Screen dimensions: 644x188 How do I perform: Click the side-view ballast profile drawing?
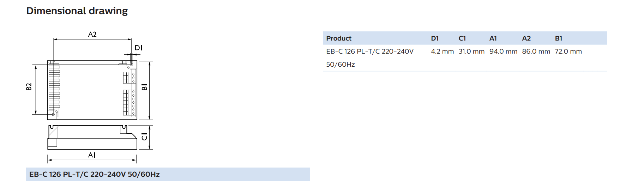[92, 137]
